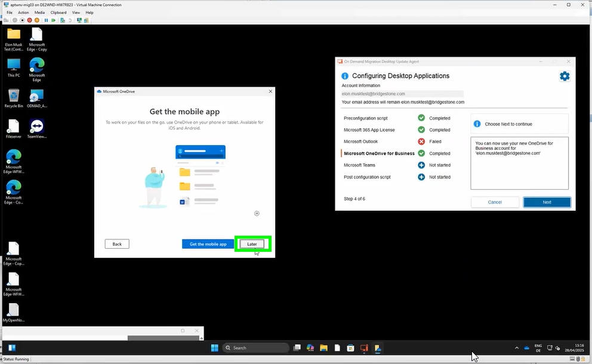Close the Microsoft OneDrive dialog
Viewport: 592px width, 364px height.
click(x=270, y=91)
